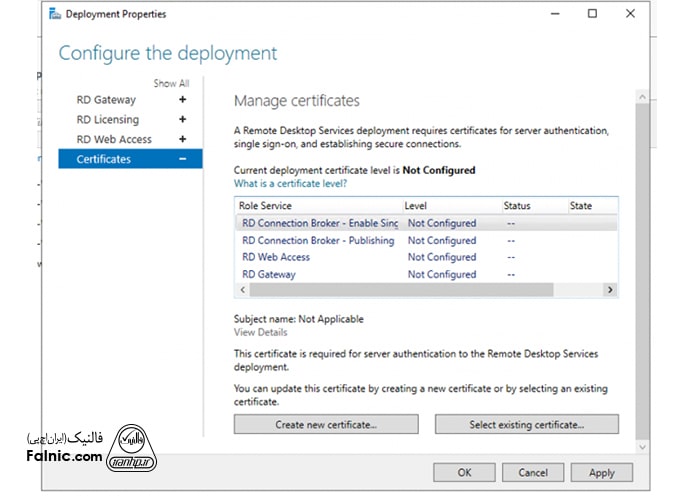Open the 'What is a certificate level?' link
Image resolution: width=694 pixels, height=496 pixels.
click(x=290, y=184)
